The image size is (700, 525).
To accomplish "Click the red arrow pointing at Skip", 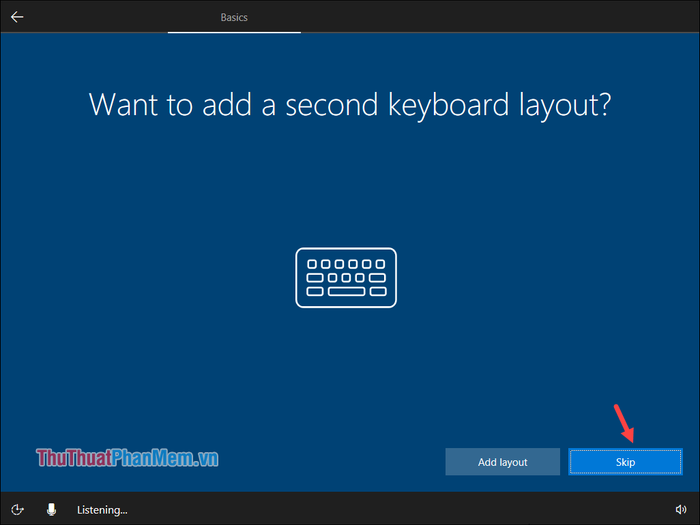I will (x=624, y=423).
